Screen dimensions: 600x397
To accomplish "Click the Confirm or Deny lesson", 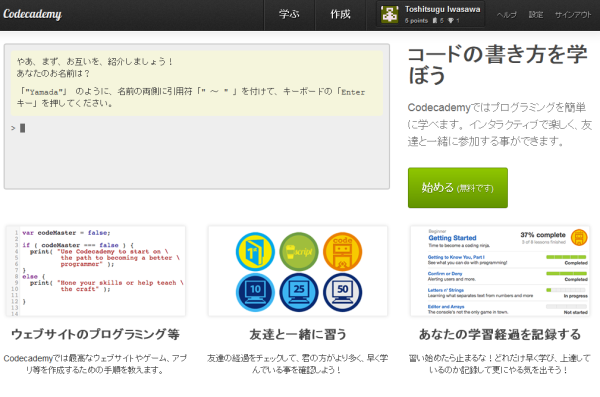I will pos(445,274).
